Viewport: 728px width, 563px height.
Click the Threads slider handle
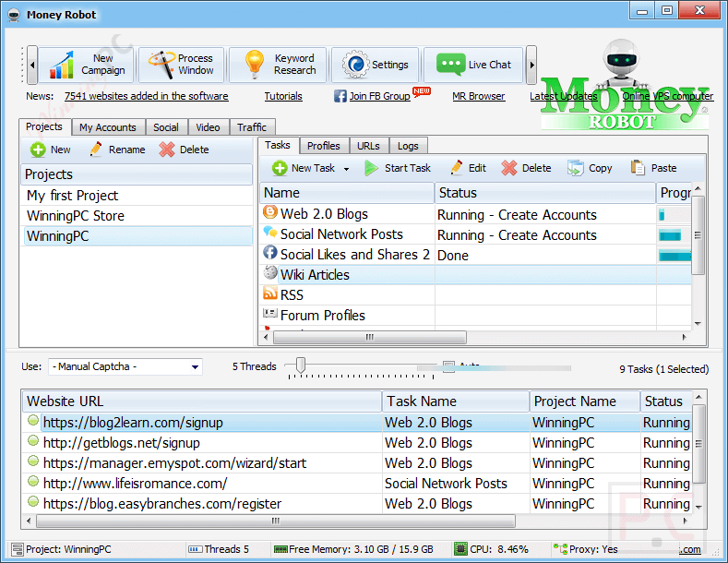point(301,365)
